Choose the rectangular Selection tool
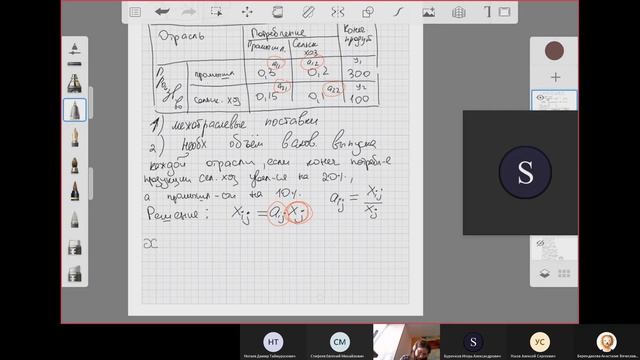This screenshot has height=360, width=640. pos(217,12)
